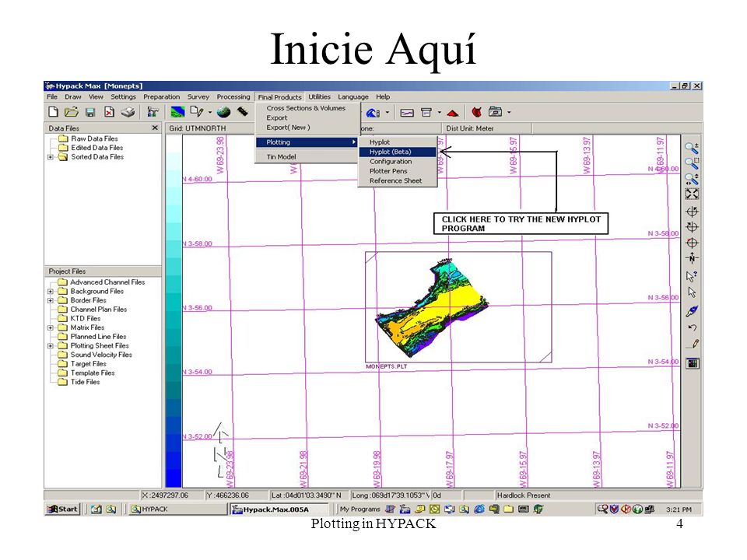Select Cross Sections & Volumes menu entry
The width and height of the screenshot is (747, 560).
pyautogui.click(x=307, y=108)
